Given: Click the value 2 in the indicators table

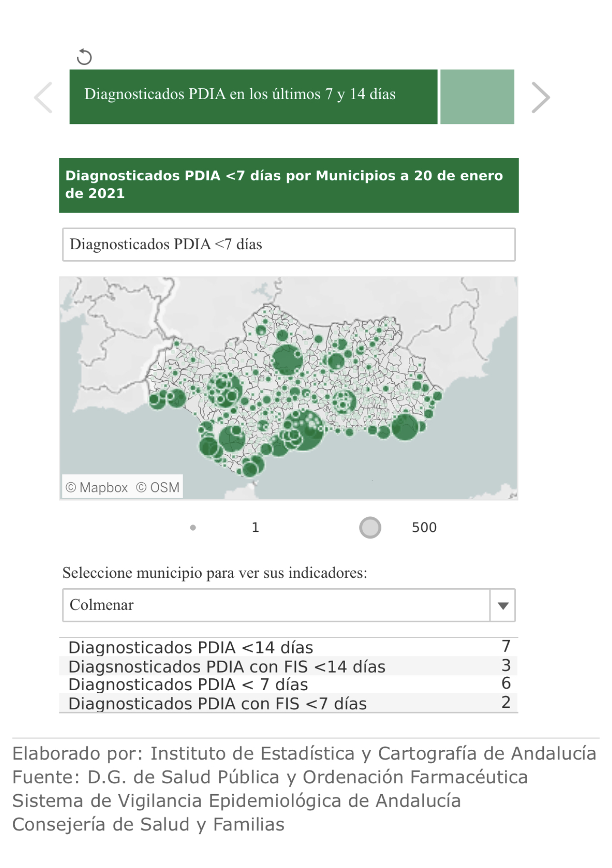Looking at the screenshot, I should (x=506, y=702).
